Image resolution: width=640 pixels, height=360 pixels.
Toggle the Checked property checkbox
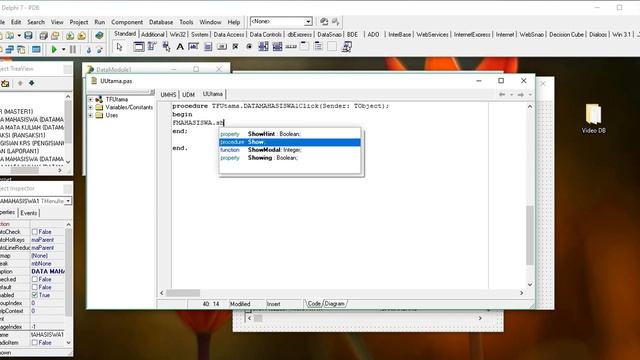tap(35, 279)
